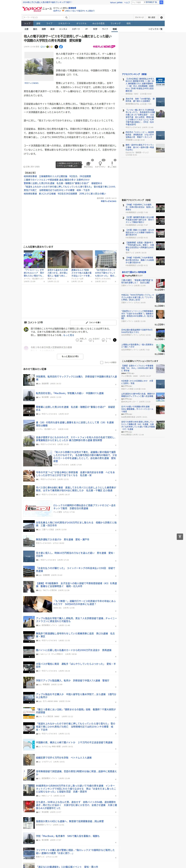Open the みんなの意見 tab

pos(98,24)
